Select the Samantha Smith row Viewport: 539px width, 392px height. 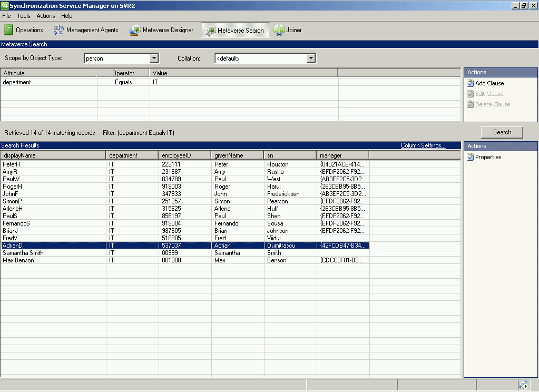pos(185,253)
